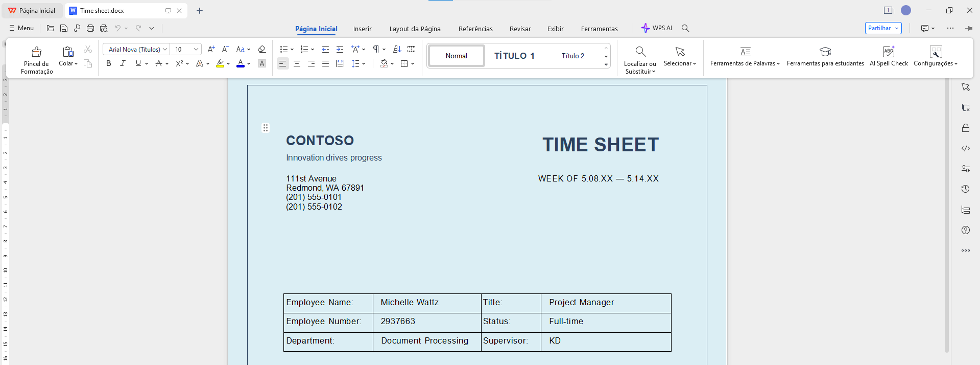Decrease paragraph indent
Image resolution: width=980 pixels, height=365 pixels.
click(325, 49)
